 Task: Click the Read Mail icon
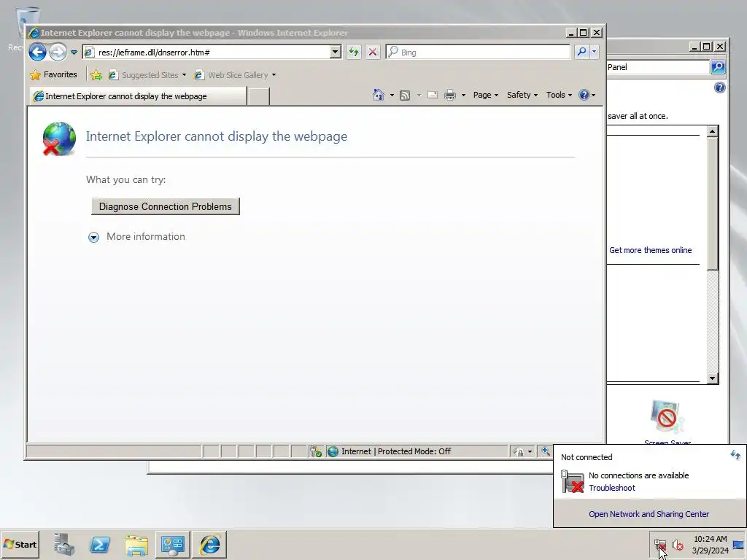tap(433, 95)
